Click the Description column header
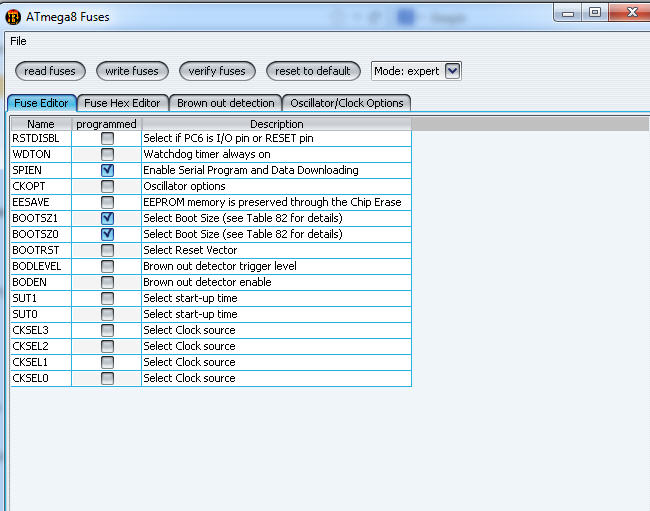 276,124
